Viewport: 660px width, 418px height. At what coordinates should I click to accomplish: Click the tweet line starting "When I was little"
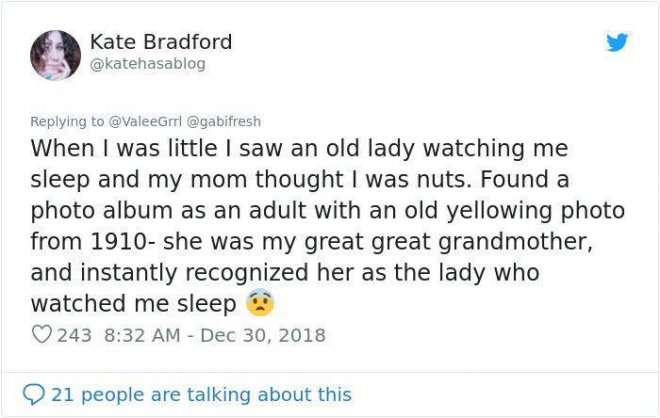coord(298,149)
